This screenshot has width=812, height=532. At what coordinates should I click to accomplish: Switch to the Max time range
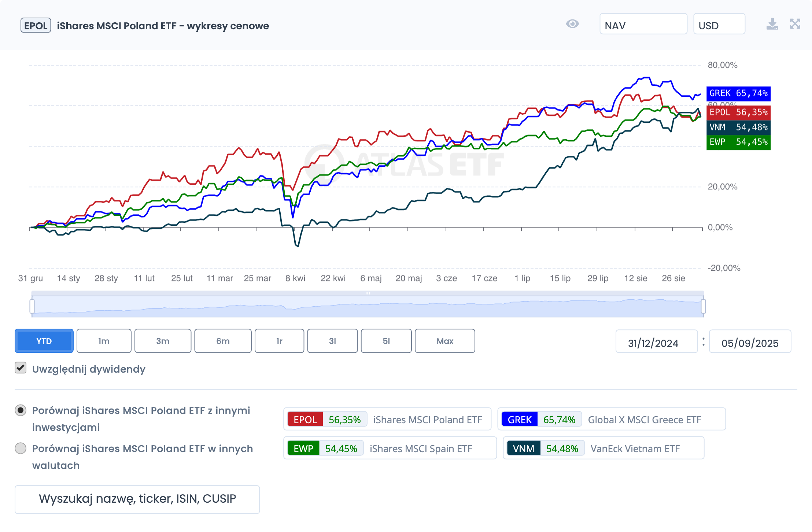(445, 341)
